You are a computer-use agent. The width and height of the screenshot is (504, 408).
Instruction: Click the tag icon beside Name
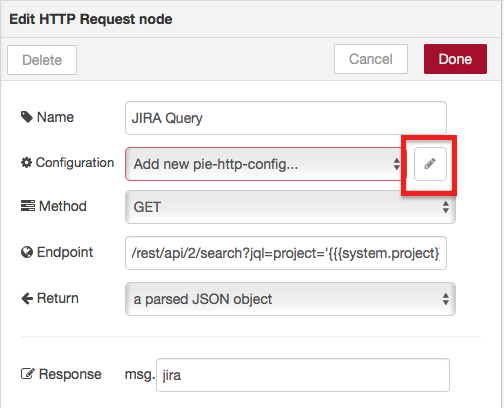[x=27, y=117]
